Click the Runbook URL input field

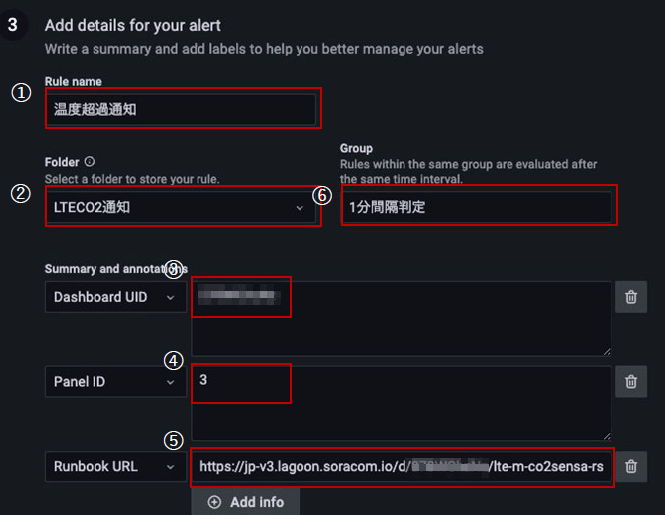point(401,466)
